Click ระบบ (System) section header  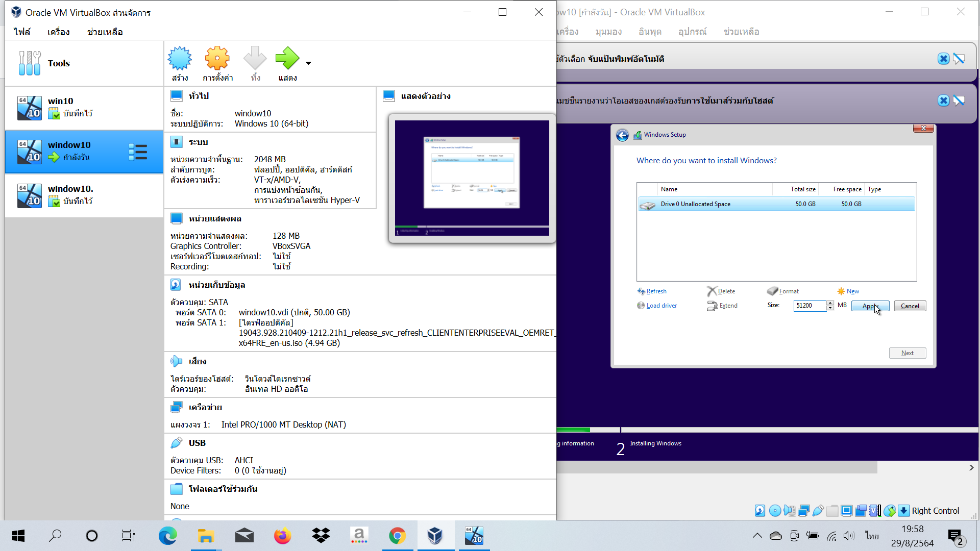[x=198, y=142]
